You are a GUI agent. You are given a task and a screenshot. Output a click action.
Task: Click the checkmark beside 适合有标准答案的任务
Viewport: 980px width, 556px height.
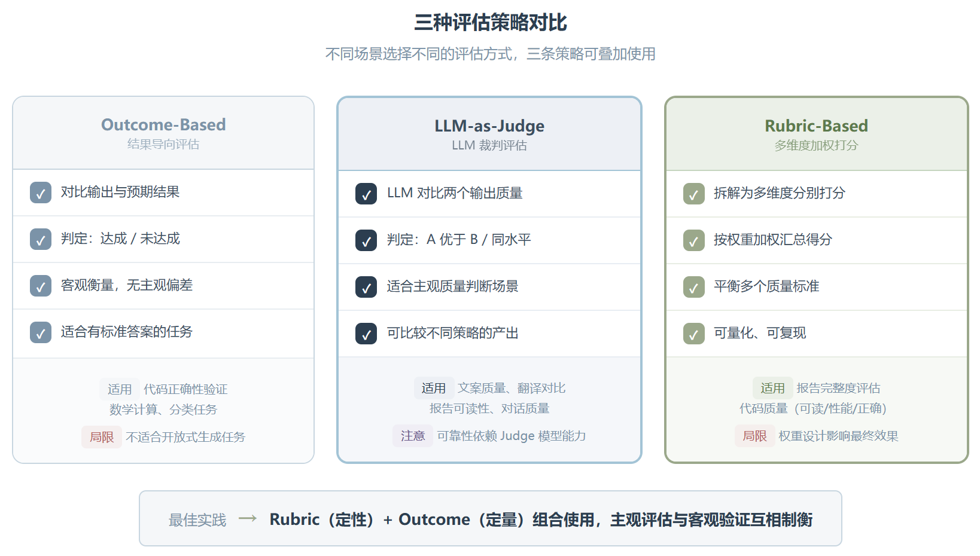click(x=41, y=332)
